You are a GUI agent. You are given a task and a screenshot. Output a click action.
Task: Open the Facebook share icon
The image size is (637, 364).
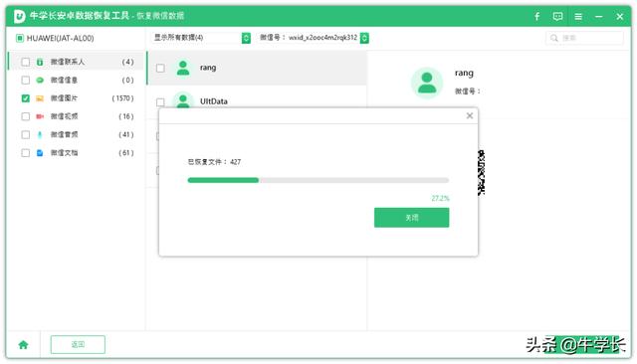point(537,16)
